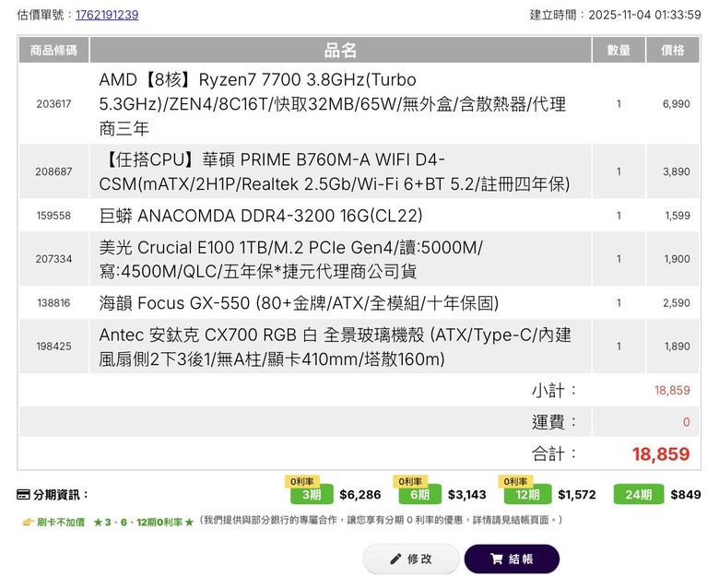719x588 pixels.
Task: Click the credit card icon beside 分期資訊
Action: pos(23,495)
